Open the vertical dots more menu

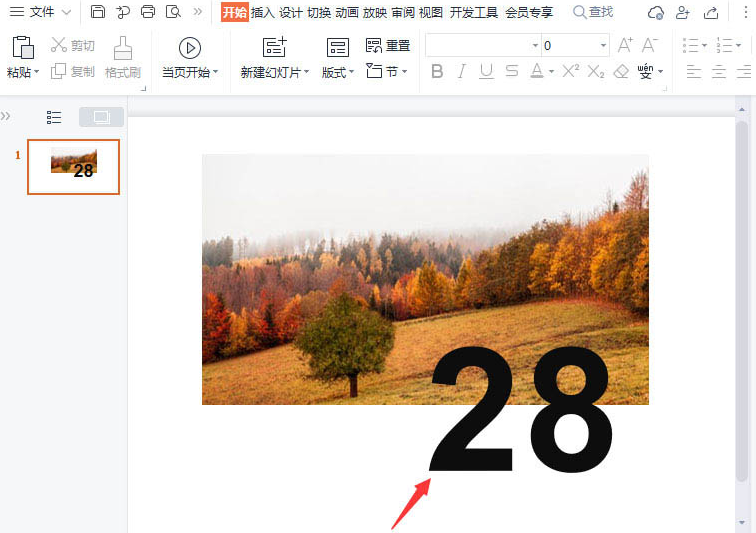click(x=746, y=13)
